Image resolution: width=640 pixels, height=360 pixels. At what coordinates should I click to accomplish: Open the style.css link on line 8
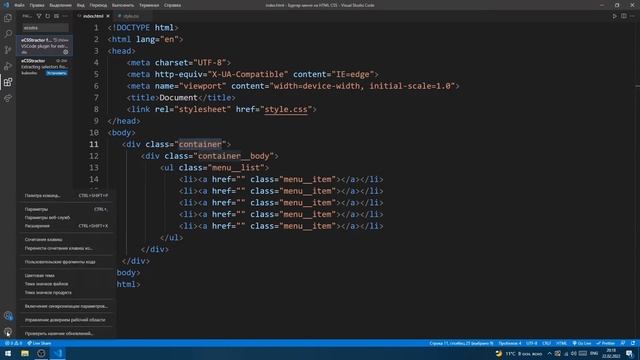[x=286, y=109]
